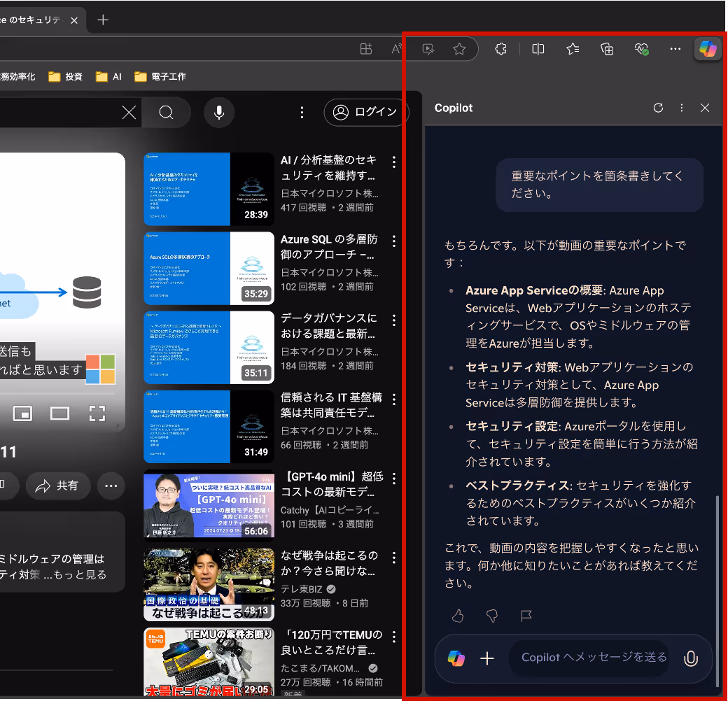728x701 pixels.
Task: Open options menu for AI / 分析基盤 video
Action: tap(393, 162)
